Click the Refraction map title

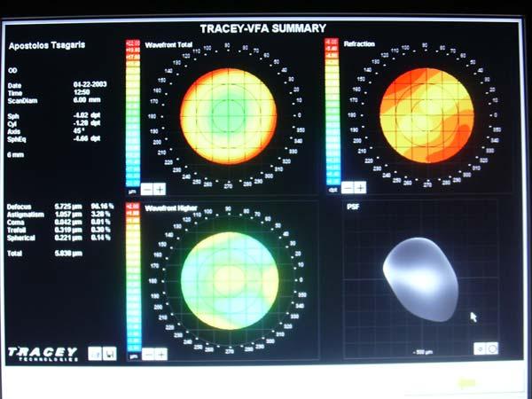click(x=359, y=43)
